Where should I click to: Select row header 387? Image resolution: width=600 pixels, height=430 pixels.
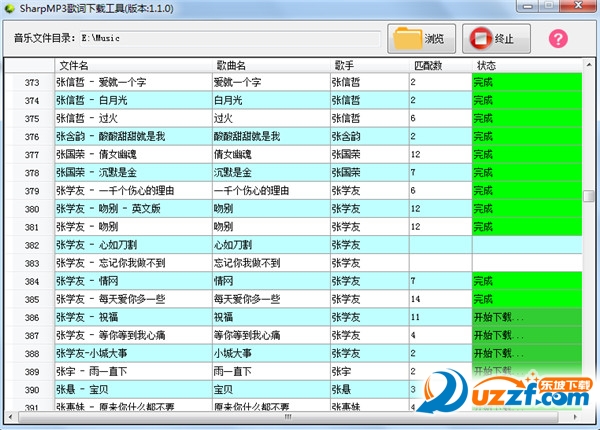[30, 336]
